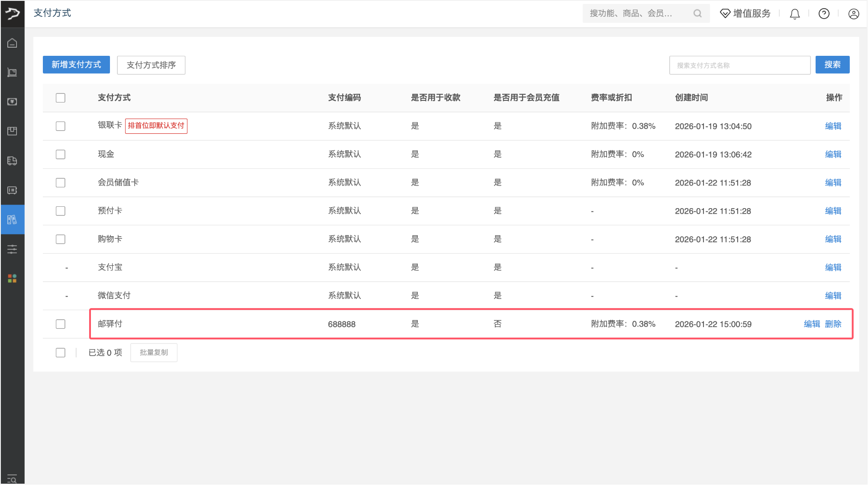868x485 pixels.
Task: Open the colorful apps grid icon
Action: [12, 279]
